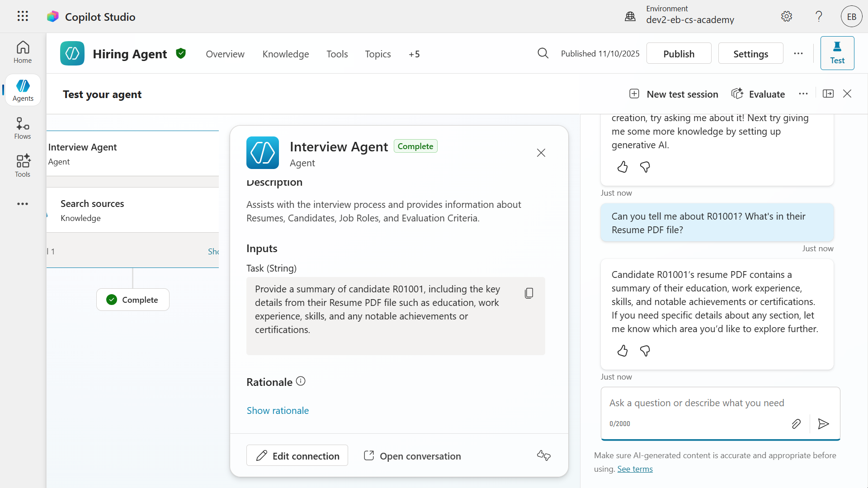Viewport: 868px width, 488px height.
Task: Open the agent search icon
Action: pos(543,53)
